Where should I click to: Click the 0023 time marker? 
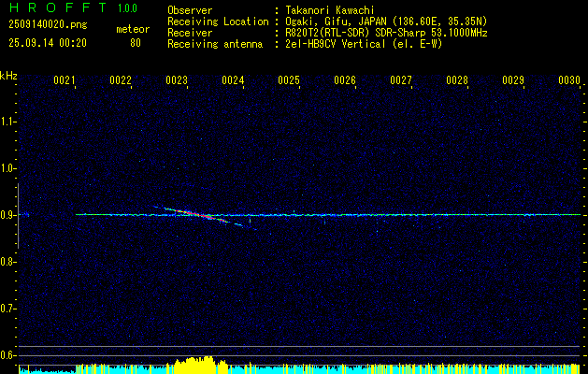point(177,80)
